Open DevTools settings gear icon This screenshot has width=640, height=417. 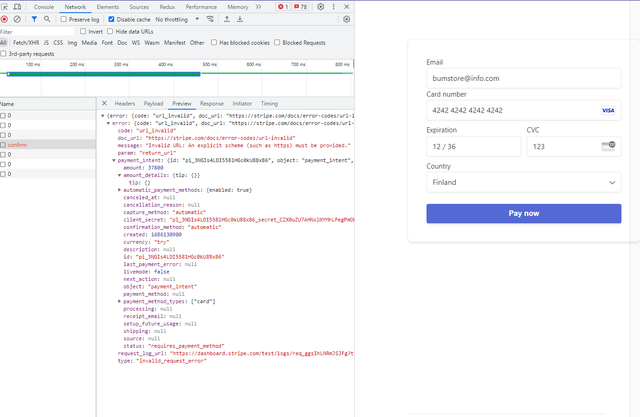[x=321, y=7]
